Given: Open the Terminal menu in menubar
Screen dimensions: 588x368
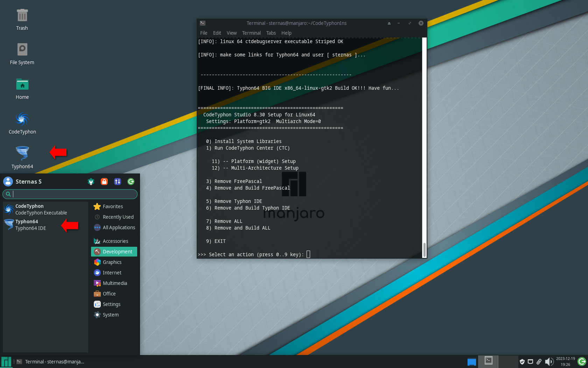Looking at the screenshot, I should click(x=251, y=33).
